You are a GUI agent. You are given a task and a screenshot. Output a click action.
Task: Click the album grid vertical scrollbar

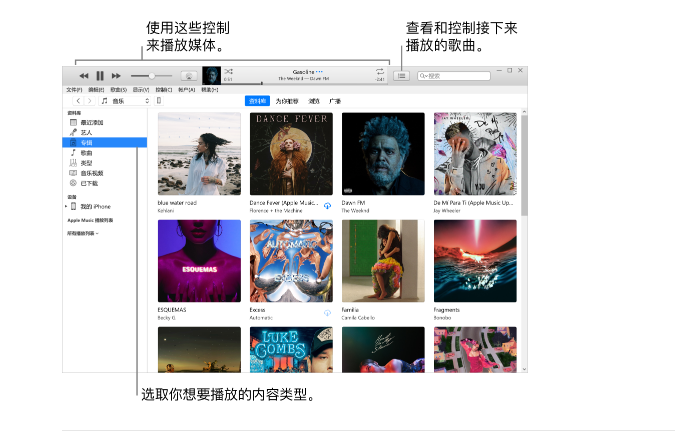(524, 165)
